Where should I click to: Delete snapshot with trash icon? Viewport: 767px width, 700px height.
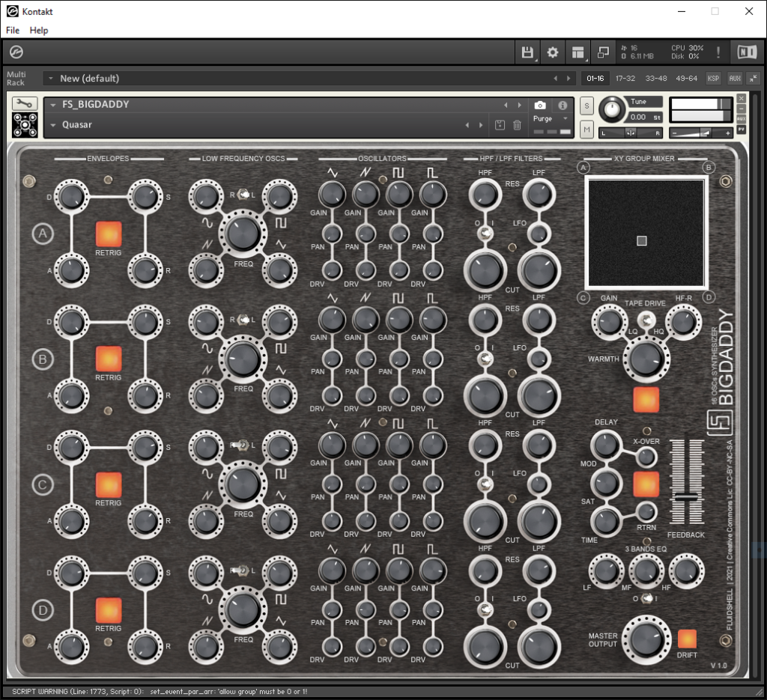pos(517,125)
